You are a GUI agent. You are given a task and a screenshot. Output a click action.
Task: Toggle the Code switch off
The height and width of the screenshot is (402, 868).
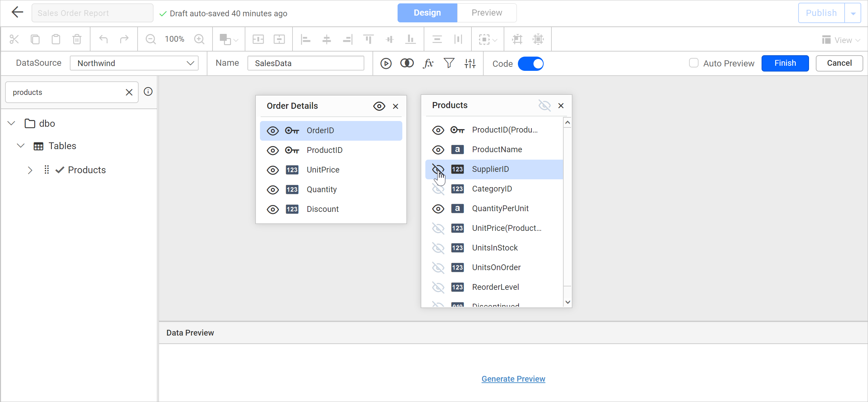[x=531, y=64]
